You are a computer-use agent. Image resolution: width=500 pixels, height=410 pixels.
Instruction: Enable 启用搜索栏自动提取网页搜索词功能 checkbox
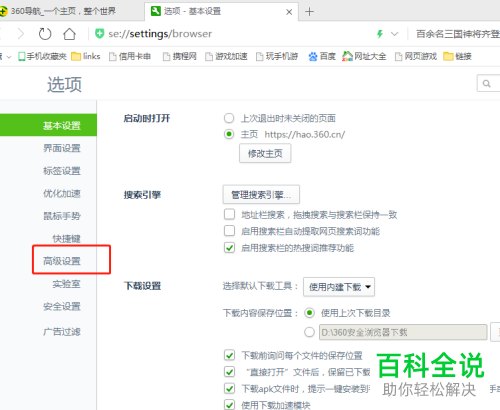[x=229, y=231]
